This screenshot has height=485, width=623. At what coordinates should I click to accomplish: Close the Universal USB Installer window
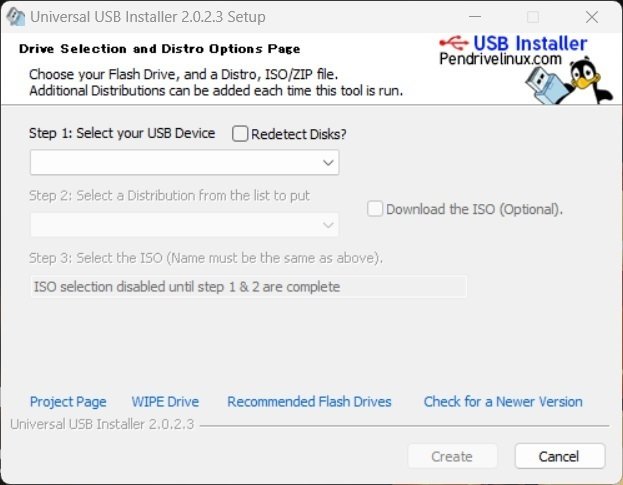pos(592,17)
